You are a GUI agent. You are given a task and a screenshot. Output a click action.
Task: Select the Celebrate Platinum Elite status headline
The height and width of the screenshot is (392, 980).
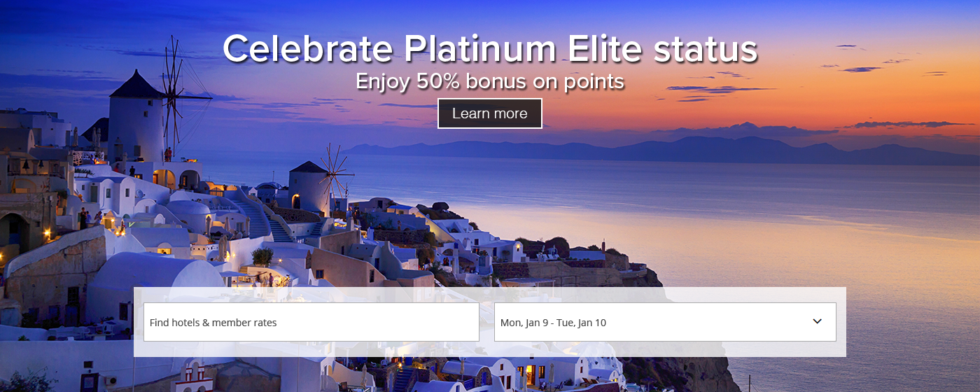(490, 48)
